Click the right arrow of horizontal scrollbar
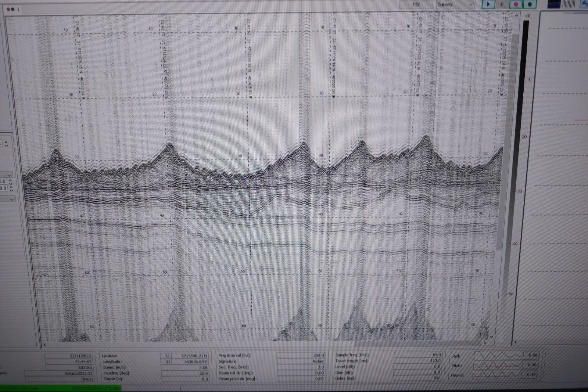Image resolution: width=588 pixels, height=392 pixels. (x=485, y=342)
